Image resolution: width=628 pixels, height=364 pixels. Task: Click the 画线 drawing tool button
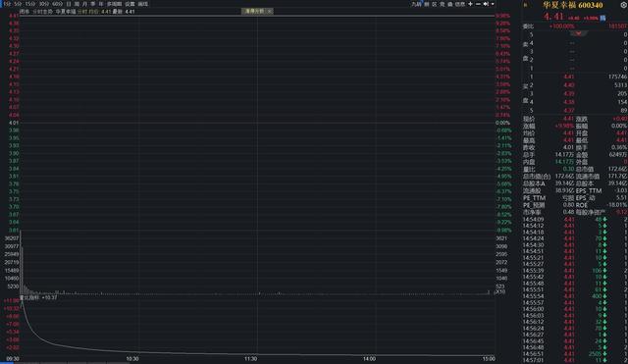(143, 4)
